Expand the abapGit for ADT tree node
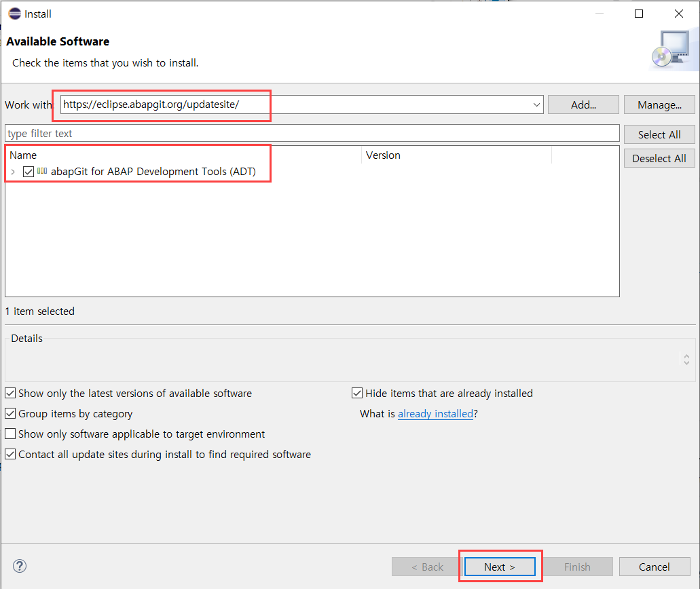This screenshot has height=589, width=700. [13, 172]
